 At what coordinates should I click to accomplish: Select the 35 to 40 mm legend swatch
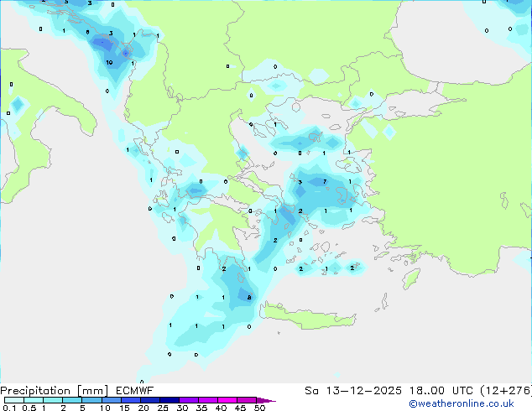[208, 400]
